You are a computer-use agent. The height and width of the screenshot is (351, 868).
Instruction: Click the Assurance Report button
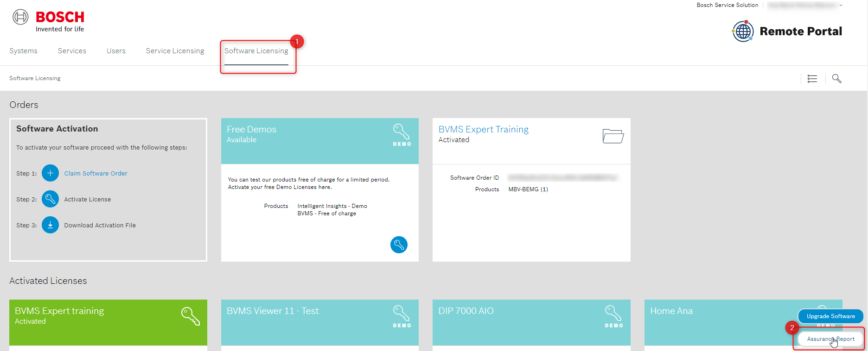(x=830, y=339)
